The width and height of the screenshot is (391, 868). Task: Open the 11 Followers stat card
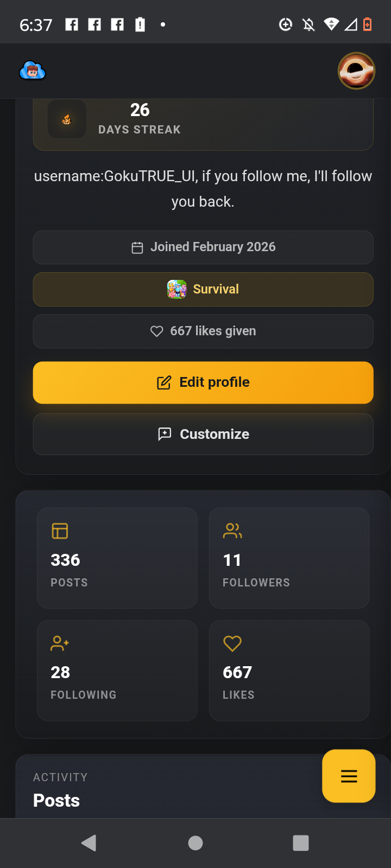pos(289,558)
